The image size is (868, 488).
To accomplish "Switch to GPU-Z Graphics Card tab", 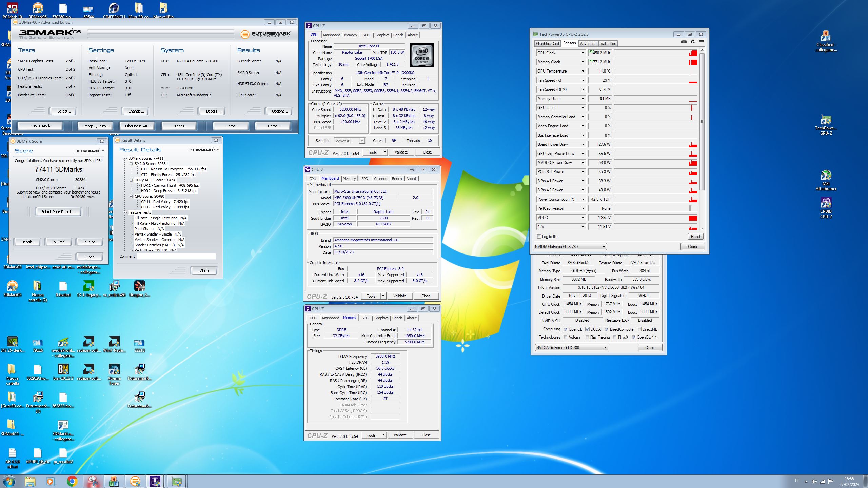I will pos(547,44).
